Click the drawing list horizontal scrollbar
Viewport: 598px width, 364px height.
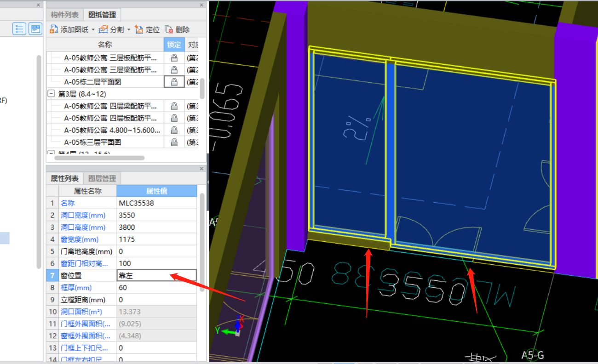pyautogui.click(x=99, y=158)
